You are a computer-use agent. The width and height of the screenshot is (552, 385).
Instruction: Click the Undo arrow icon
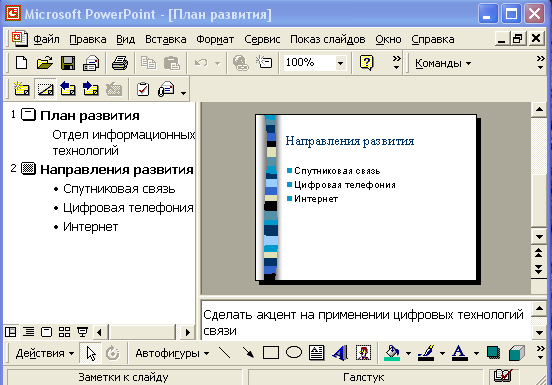(x=201, y=63)
